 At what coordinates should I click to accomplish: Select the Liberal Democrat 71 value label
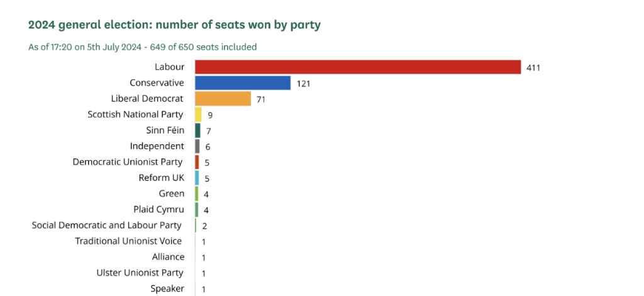(x=262, y=99)
